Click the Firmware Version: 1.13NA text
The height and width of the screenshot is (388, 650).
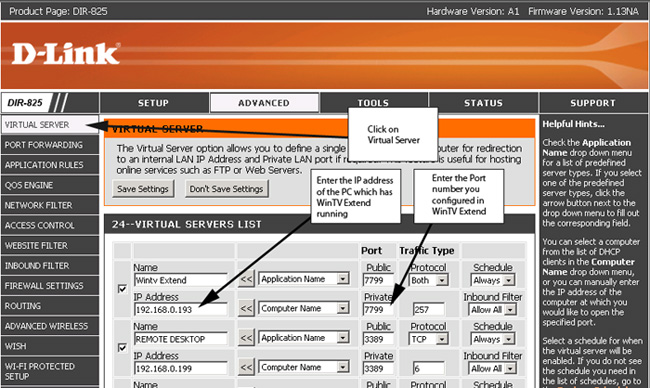[583, 11]
